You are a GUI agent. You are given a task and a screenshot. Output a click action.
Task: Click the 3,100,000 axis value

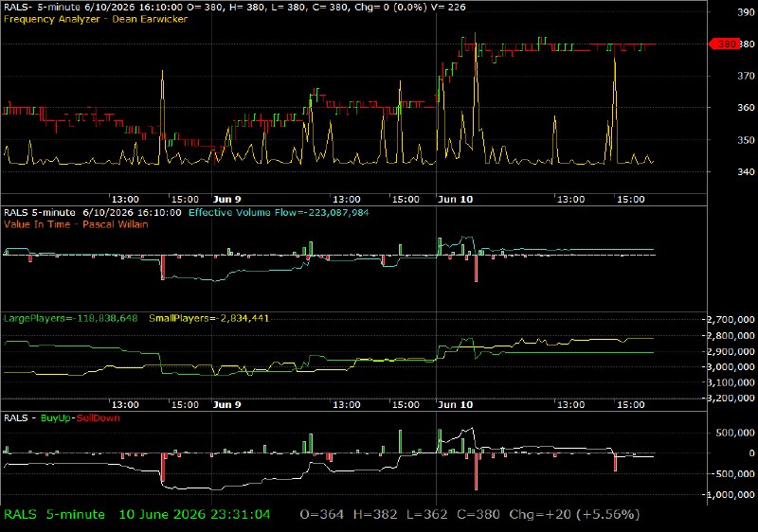click(731, 382)
